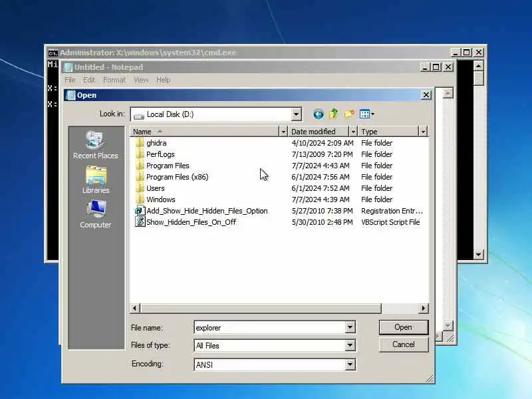532x399 pixels.
Task: Sort by the Date modified column header
Action: tap(319, 132)
